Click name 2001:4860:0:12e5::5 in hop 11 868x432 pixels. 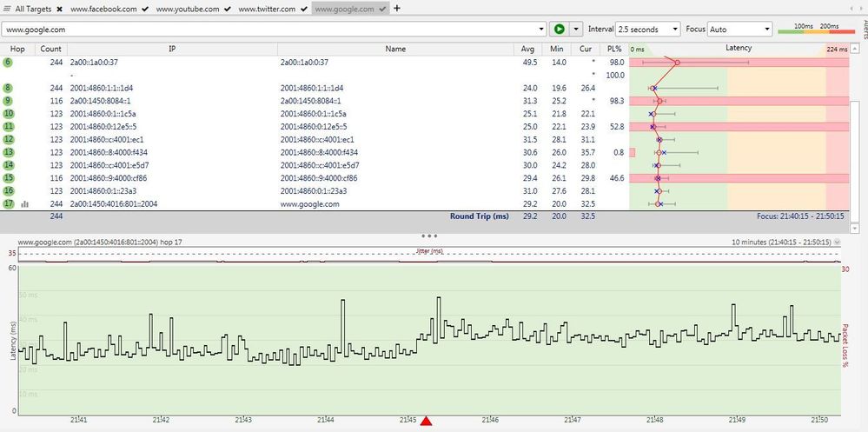click(x=314, y=126)
